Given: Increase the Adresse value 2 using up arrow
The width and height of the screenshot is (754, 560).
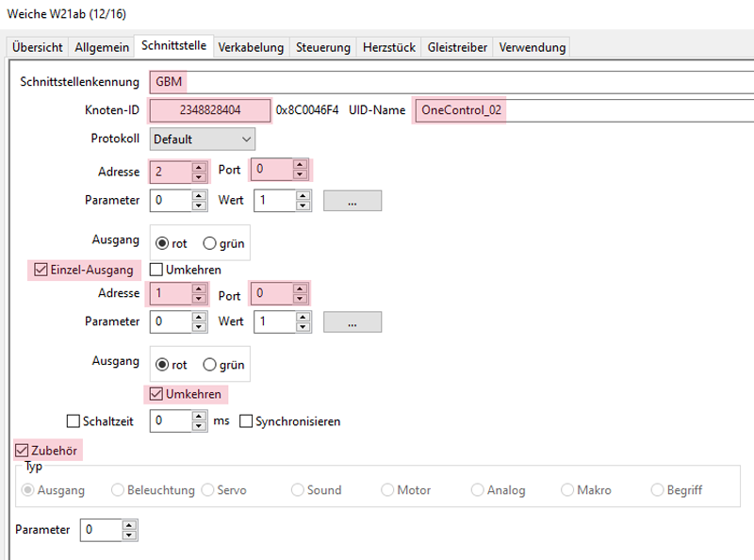Looking at the screenshot, I should pos(199,167).
